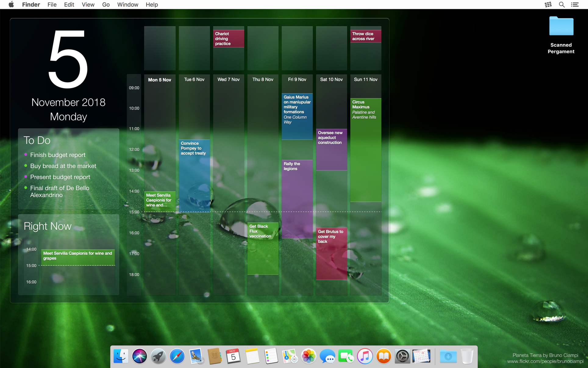The width and height of the screenshot is (588, 368).
Task: Launch Photos from the dock
Action: tap(308, 356)
